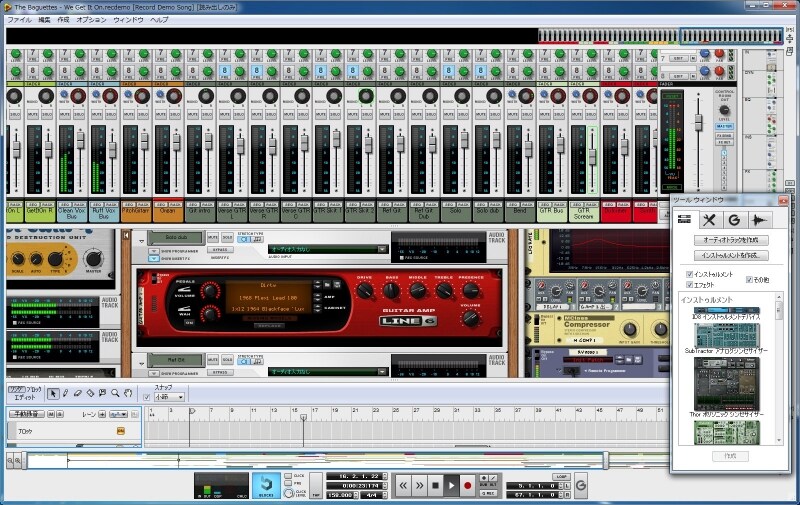Select the eraser tool in sequencer toolbar
800x505 pixels.
coord(78,393)
